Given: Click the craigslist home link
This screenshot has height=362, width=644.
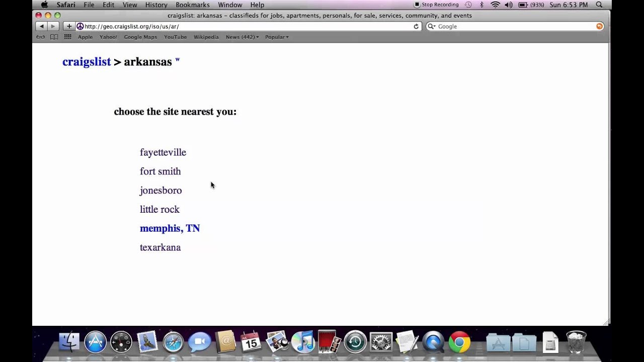Looking at the screenshot, I should 87,62.
